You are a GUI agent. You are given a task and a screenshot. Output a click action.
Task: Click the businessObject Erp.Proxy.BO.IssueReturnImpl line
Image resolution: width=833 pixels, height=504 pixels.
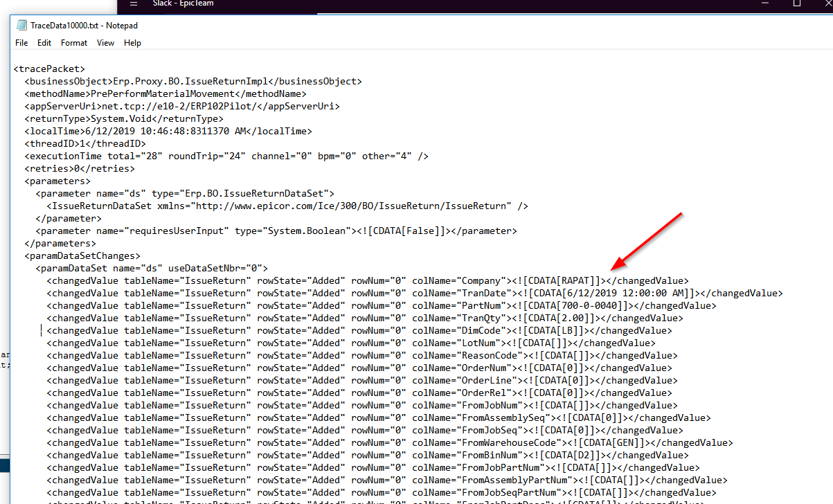point(193,82)
